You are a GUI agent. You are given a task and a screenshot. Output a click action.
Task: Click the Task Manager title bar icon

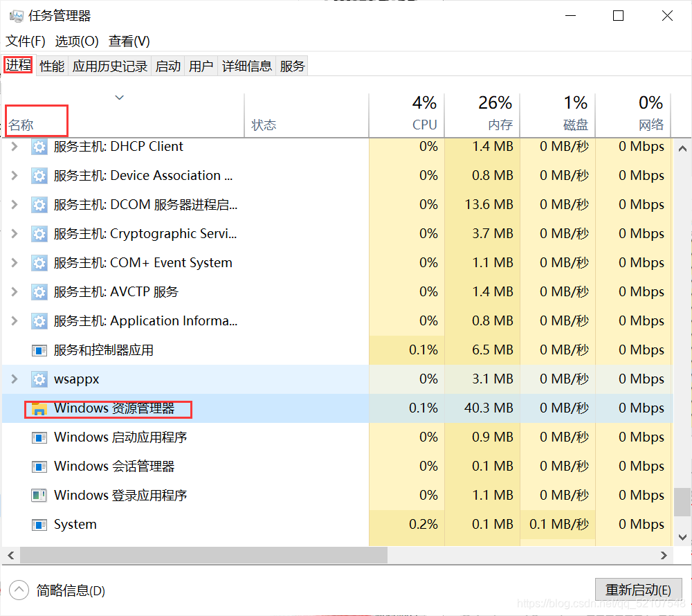point(17,17)
